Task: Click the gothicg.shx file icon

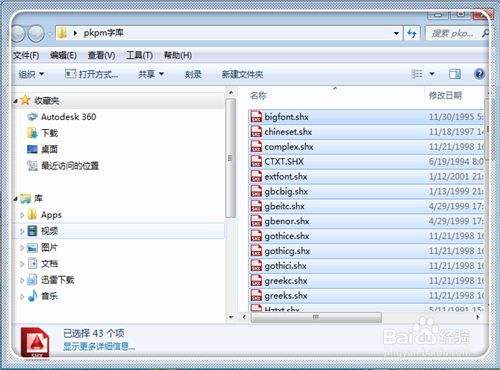Action: tap(256, 251)
